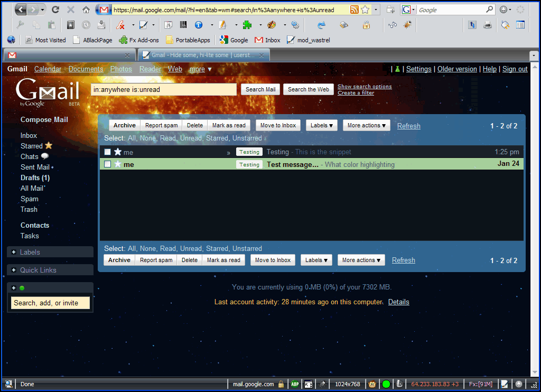This screenshot has height=392, width=541.
Task: Star the 'Test message...' conversation
Action: click(x=118, y=164)
